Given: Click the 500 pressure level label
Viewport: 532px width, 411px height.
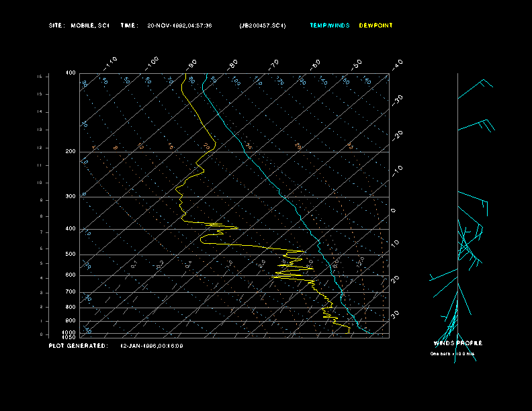Looking at the screenshot, I should click(x=71, y=255).
